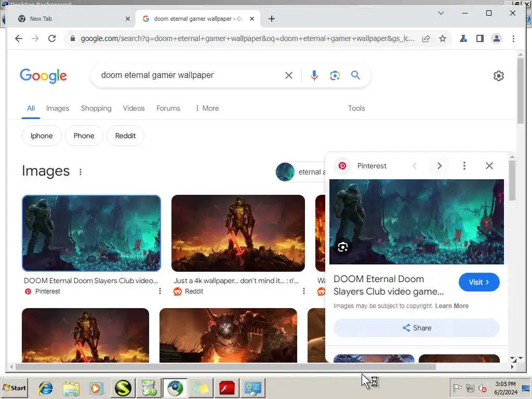532x399 pixels.
Task: Open Learn More copyright link
Action: 451,306
